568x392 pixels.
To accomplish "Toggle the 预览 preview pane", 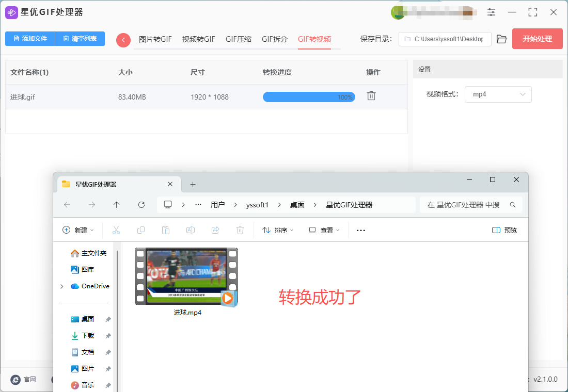I will click(504, 231).
